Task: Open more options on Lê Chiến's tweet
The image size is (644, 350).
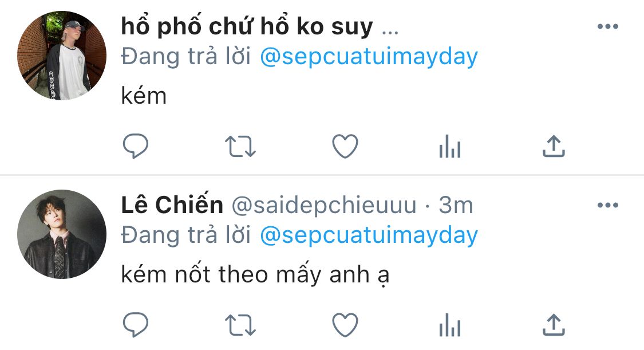Action: point(608,205)
